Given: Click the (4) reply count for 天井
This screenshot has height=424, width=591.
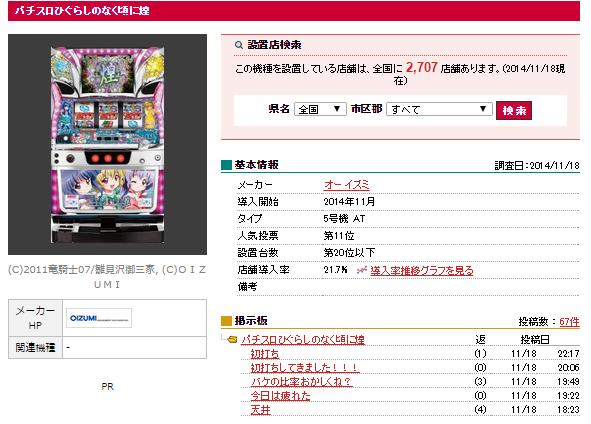Looking at the screenshot, I should 480,409.
